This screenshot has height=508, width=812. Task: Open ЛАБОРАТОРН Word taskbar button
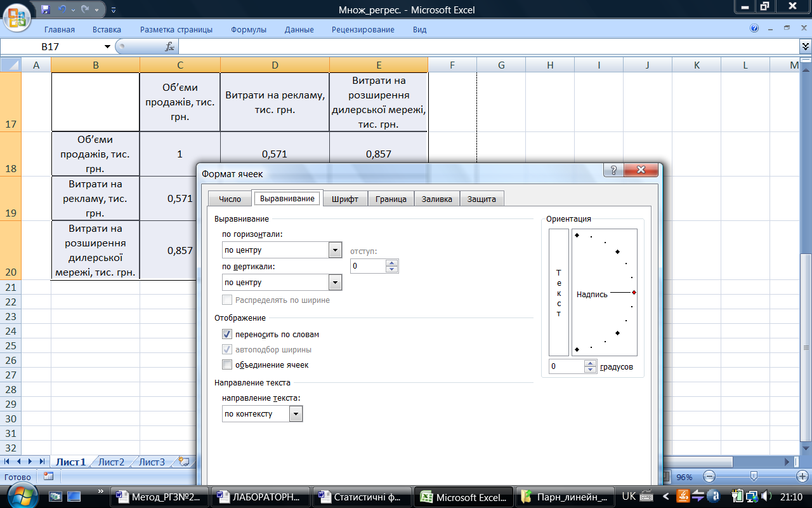261,497
